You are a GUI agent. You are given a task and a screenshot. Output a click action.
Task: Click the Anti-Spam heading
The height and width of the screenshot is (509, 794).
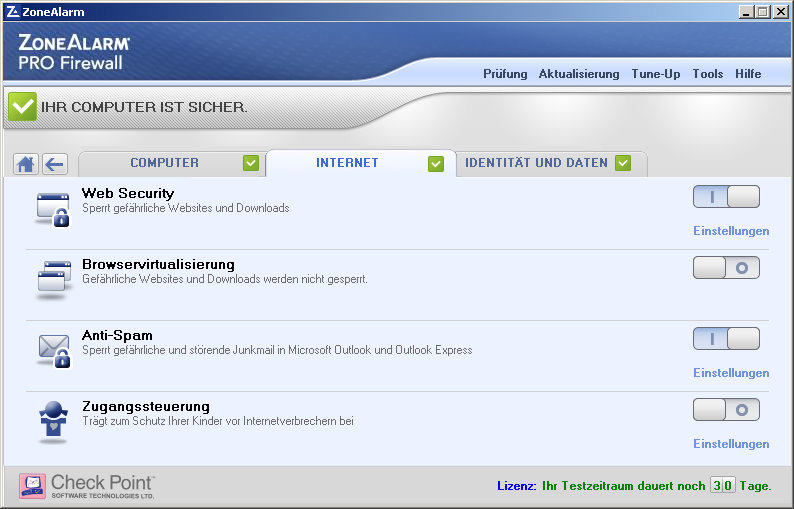pos(117,335)
